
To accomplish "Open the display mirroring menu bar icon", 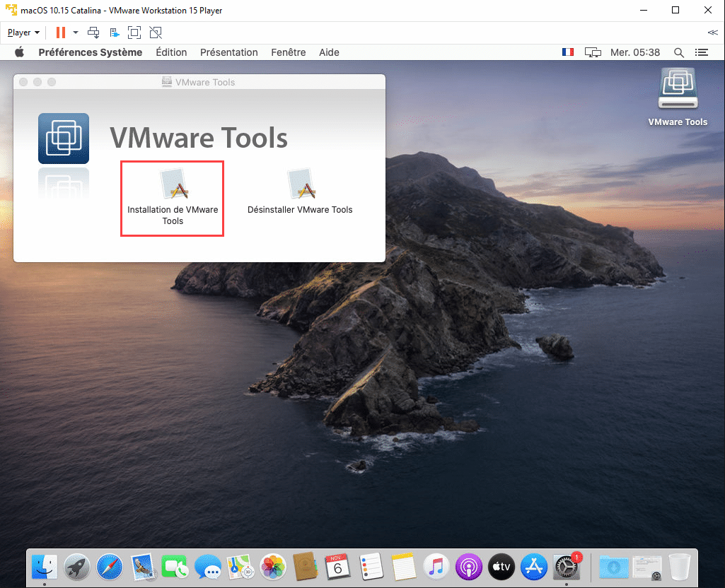I will [593, 52].
